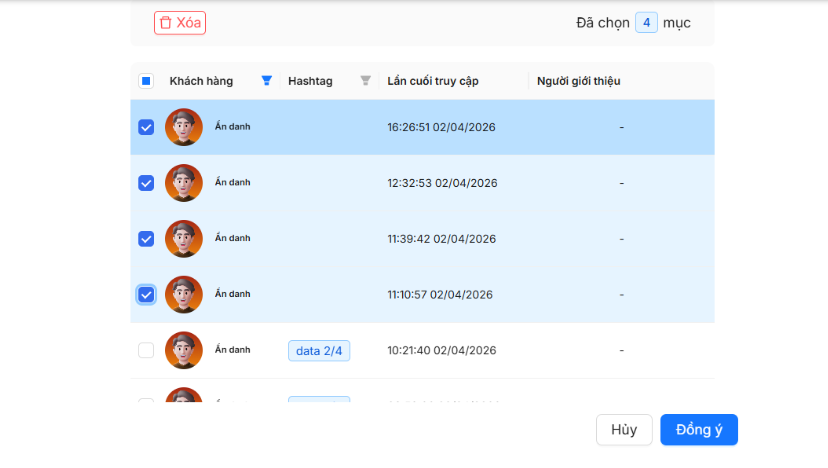Click the timestamp 12:32:53 02/04/2026
The image size is (828, 468).
[x=443, y=183]
